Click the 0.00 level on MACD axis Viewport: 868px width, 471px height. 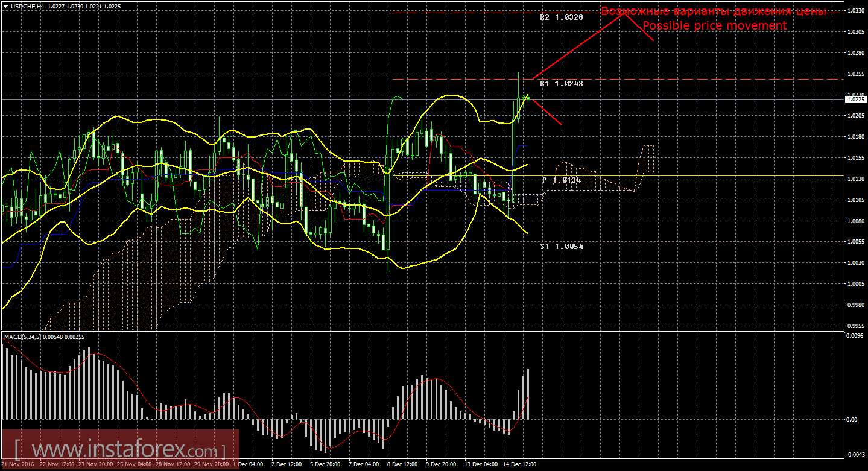click(x=853, y=420)
